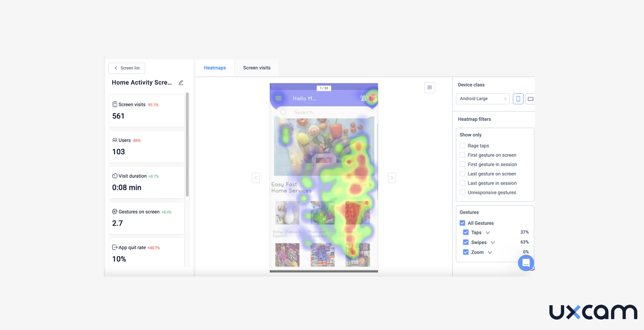The image size is (644, 330).
Task: Uncheck the All Gestures checkbox
Action: 462,223
